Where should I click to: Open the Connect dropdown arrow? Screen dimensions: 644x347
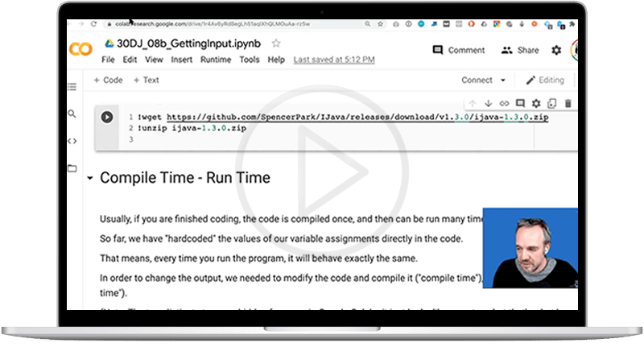pos(502,81)
